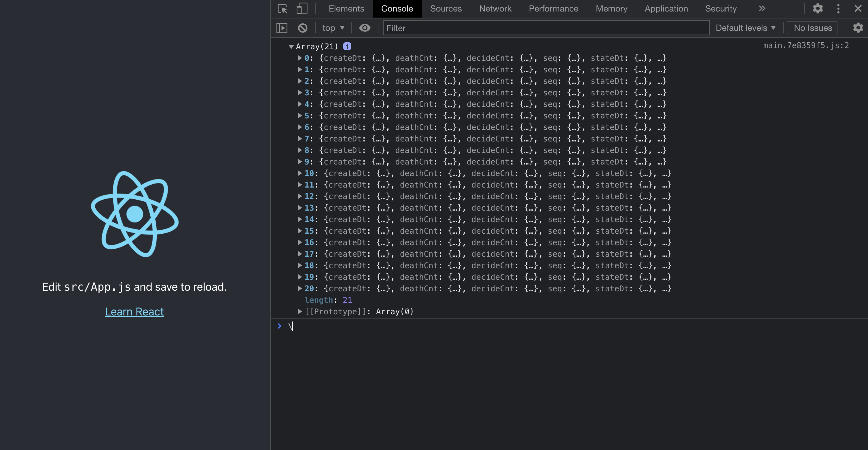The height and width of the screenshot is (450, 868).
Task: Clear the console with the ban icon
Action: [x=303, y=28]
